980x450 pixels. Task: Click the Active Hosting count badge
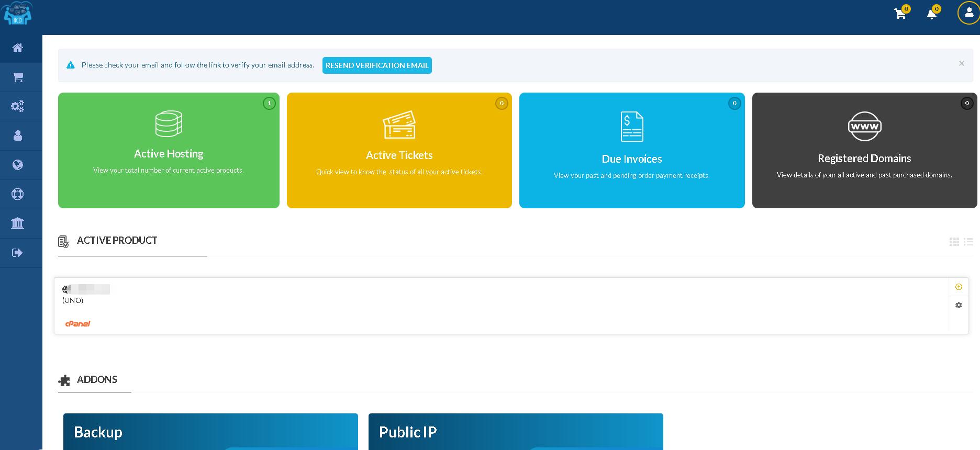pyautogui.click(x=269, y=104)
